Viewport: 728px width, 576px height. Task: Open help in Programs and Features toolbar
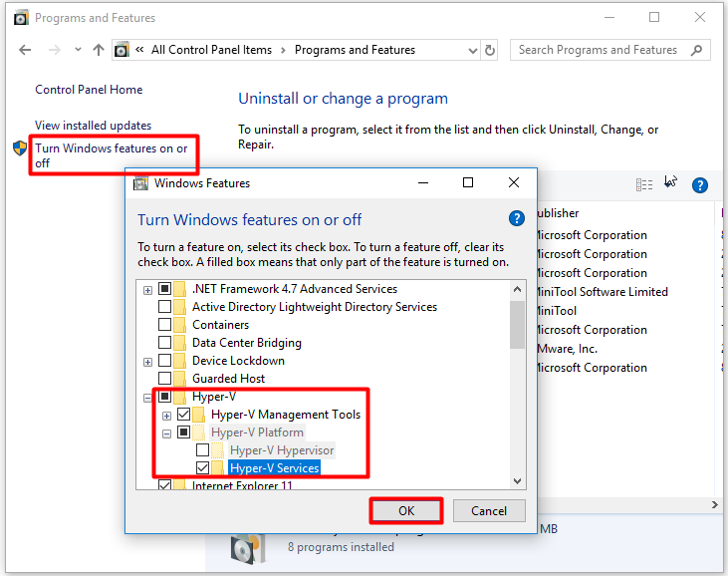700,185
